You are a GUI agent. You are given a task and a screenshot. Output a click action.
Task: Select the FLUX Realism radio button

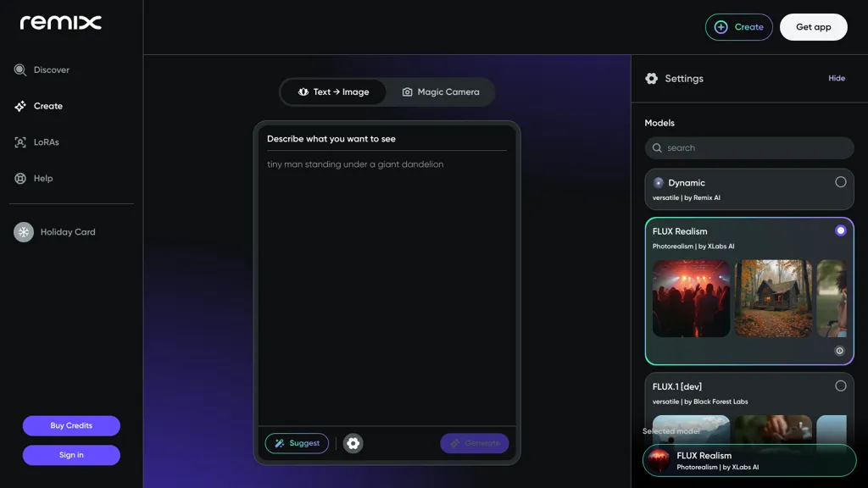pos(840,230)
